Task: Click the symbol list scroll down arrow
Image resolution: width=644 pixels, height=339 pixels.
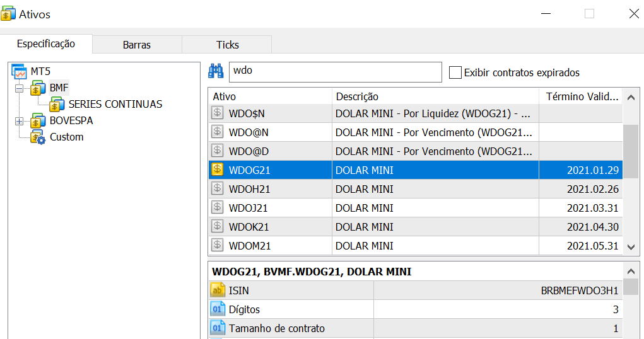Action: point(631,247)
